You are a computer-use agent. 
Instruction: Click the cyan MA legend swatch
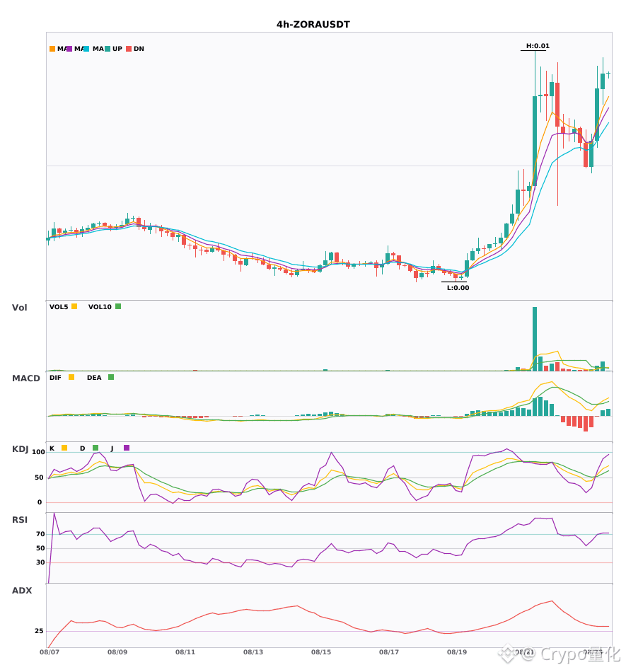[86, 49]
